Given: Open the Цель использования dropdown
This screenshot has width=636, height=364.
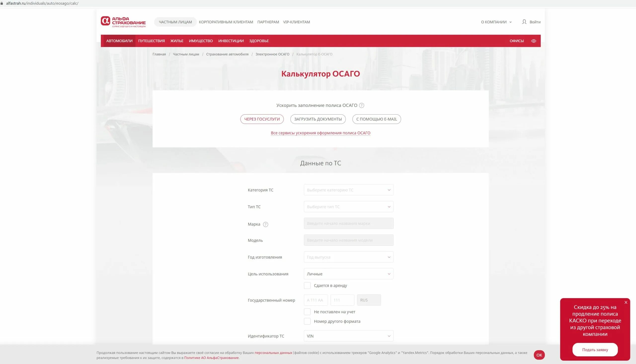Looking at the screenshot, I should pos(348,274).
